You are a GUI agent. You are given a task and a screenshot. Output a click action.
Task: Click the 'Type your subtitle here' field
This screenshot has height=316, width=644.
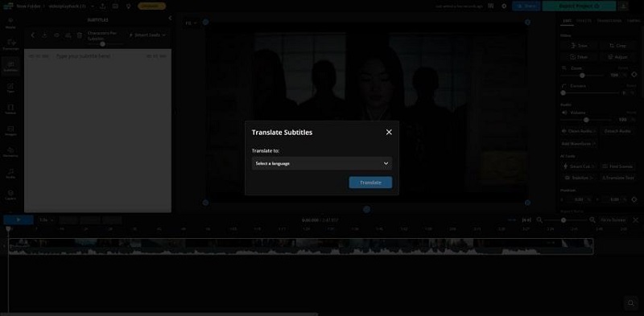[x=85, y=55]
